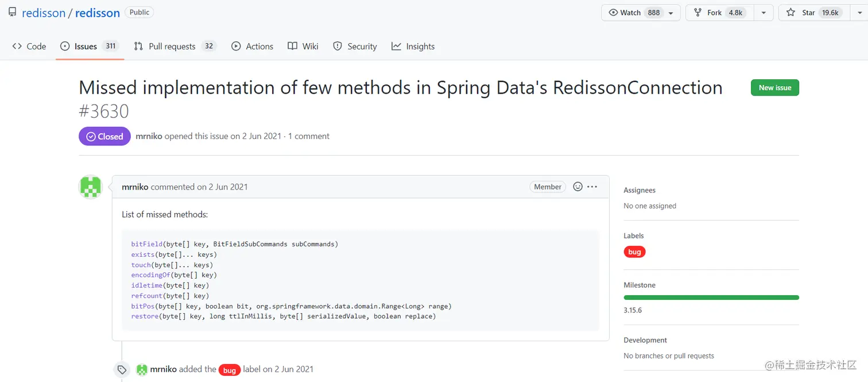Open mrniko author link in comment header
868x382 pixels.
coord(135,187)
